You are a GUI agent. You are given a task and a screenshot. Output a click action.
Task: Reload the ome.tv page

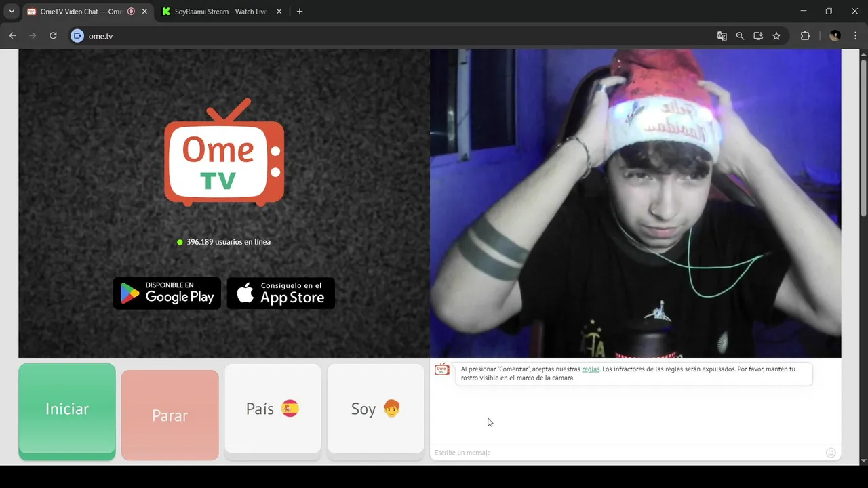[53, 36]
